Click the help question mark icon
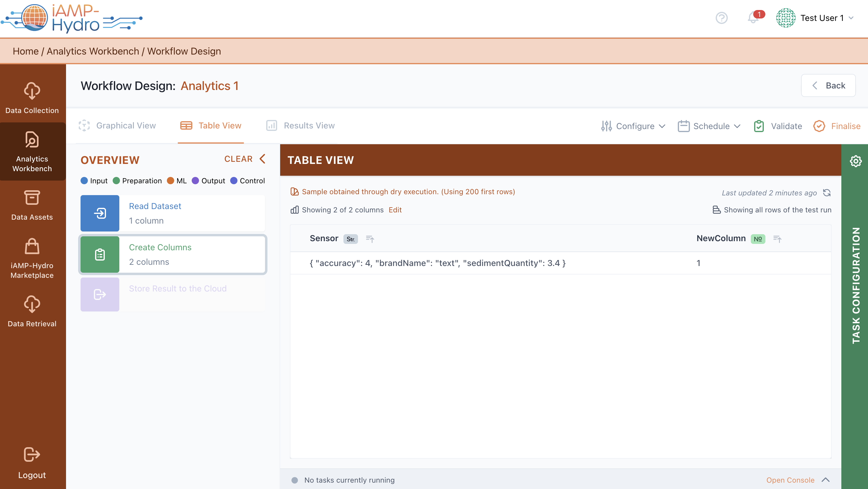Screen dimensions: 868x489 721,18
